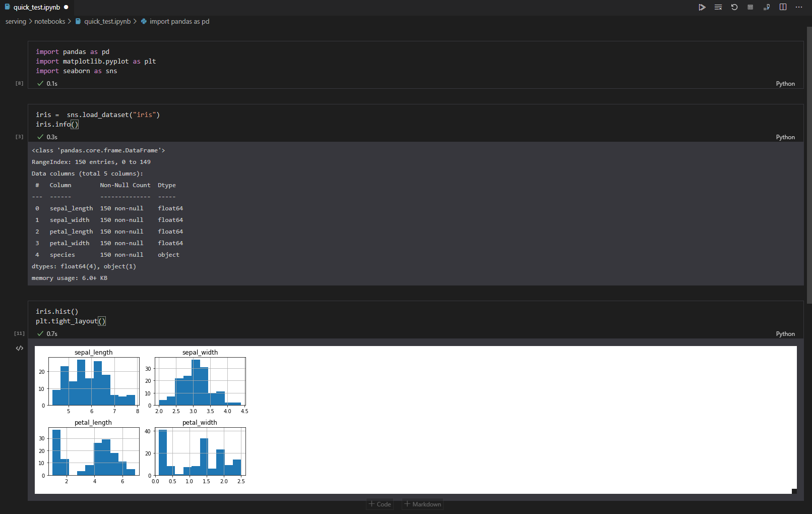The image size is (812, 514).
Task: Restart the notebook kernel
Action: coord(734,7)
